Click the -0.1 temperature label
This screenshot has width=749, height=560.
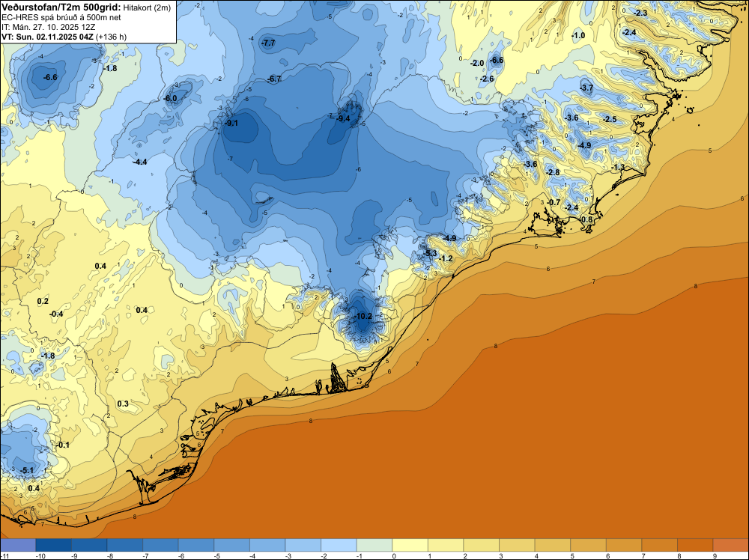(x=63, y=445)
